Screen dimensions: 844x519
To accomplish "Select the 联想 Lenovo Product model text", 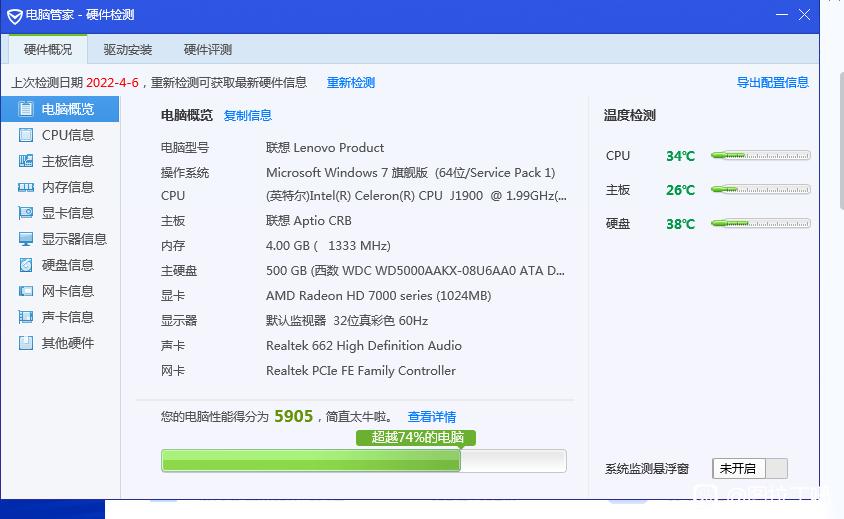I will click(325, 148).
